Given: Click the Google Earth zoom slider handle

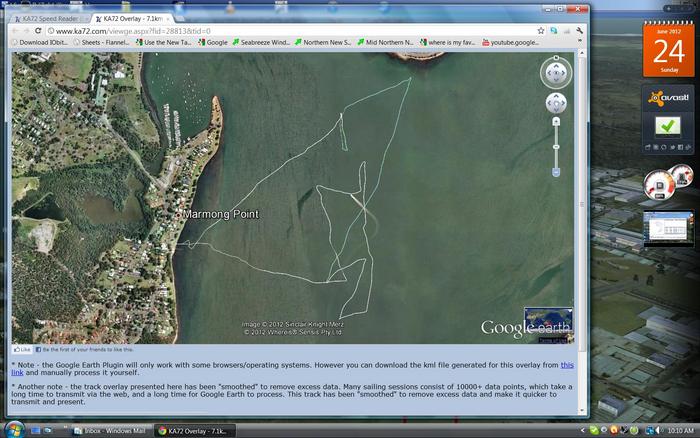Looking at the screenshot, I should tap(557, 145).
